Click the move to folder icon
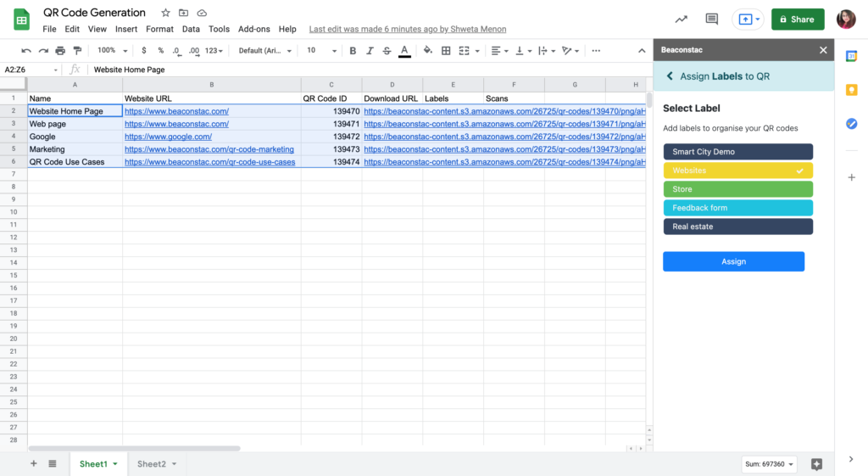The height and width of the screenshot is (476, 868). click(x=183, y=13)
